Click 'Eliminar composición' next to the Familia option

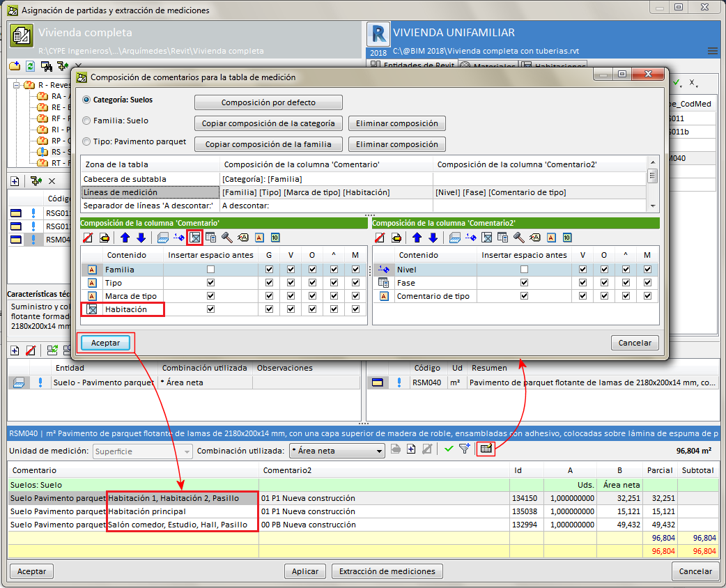pyautogui.click(x=397, y=123)
